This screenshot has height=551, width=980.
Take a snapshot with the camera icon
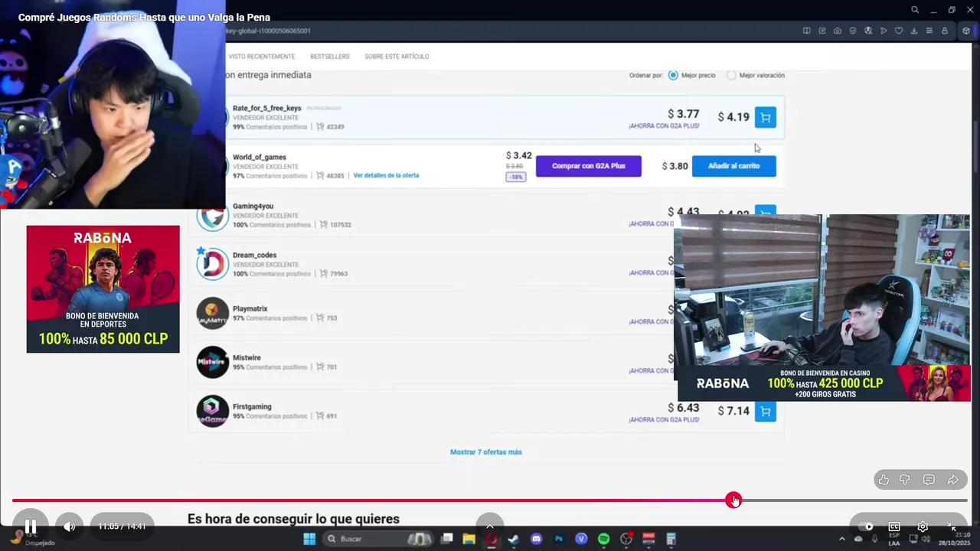(837, 31)
